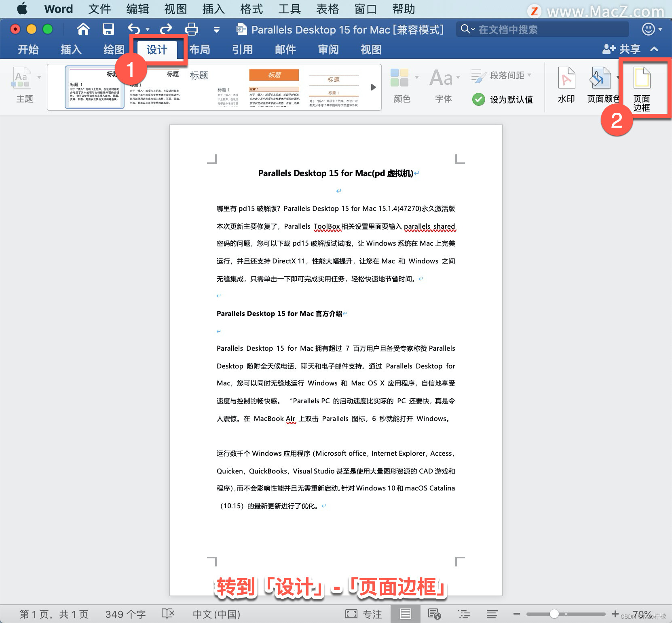Switch to Draft view icon
Screen dimensions: 672x623
pos(492,614)
